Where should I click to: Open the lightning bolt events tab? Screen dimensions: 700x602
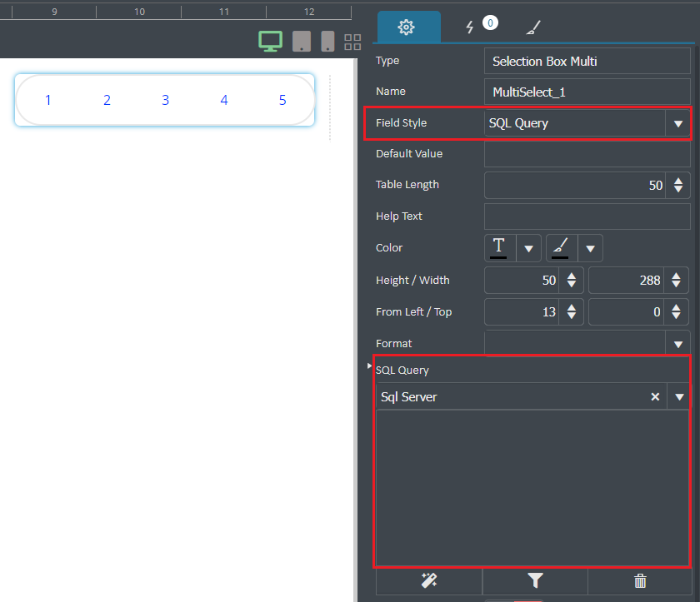[x=470, y=27]
